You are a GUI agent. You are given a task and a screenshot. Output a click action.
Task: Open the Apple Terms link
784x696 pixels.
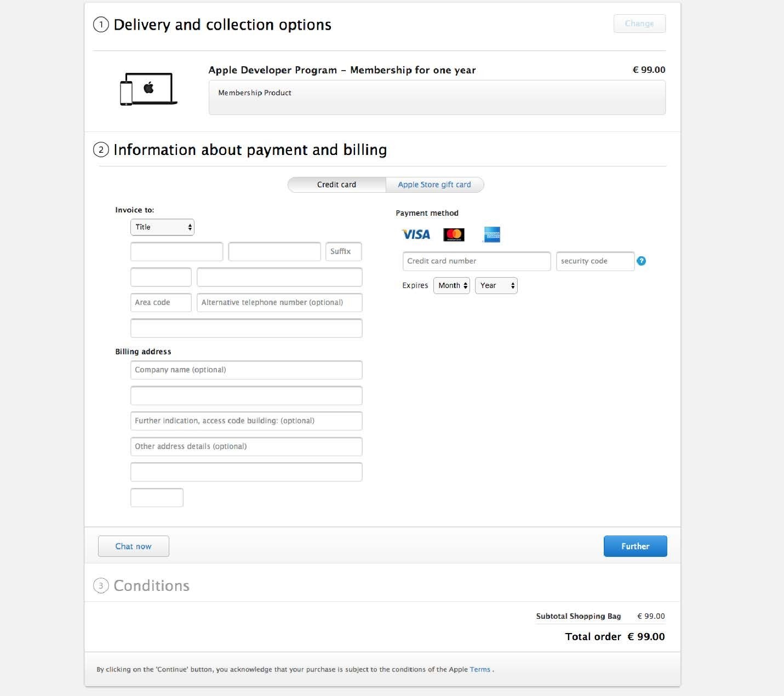479,669
